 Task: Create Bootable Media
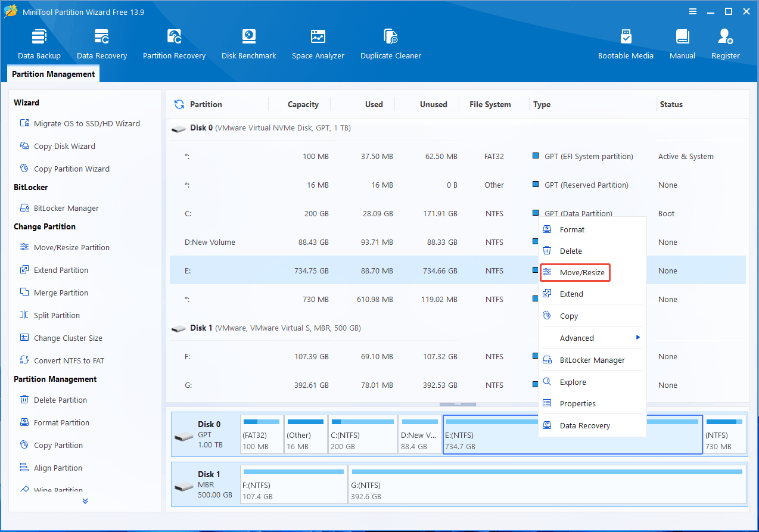pos(626,44)
